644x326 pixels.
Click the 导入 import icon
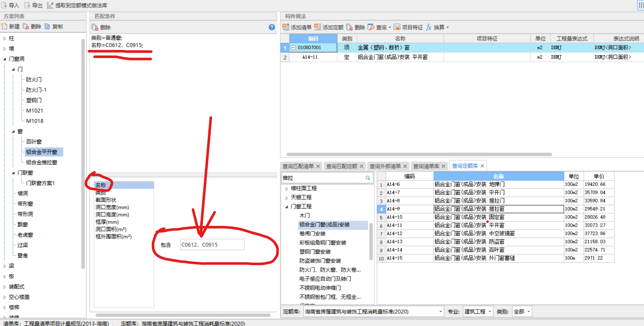pyautogui.click(x=4, y=5)
